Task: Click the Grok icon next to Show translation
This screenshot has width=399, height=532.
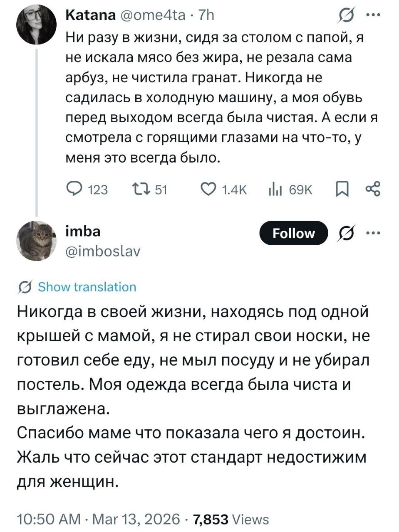Action: [x=25, y=287]
